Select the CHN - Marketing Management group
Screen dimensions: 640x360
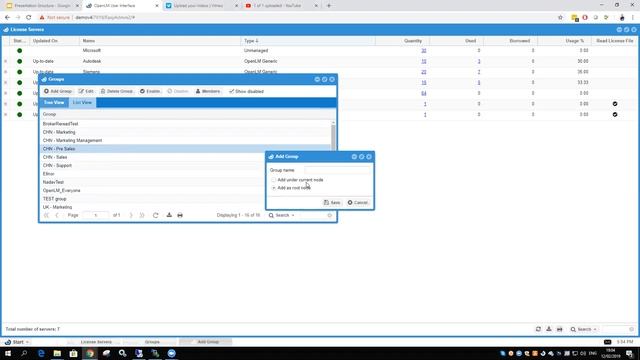(186, 140)
